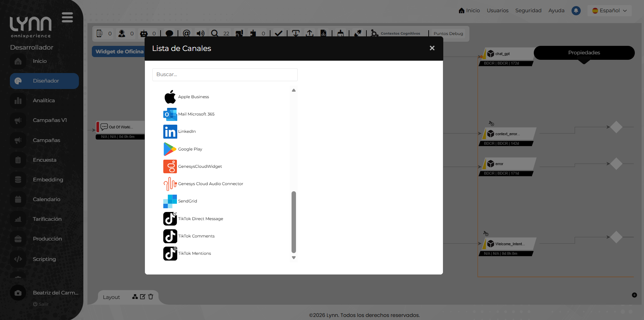Open the notifications bell

point(576,11)
